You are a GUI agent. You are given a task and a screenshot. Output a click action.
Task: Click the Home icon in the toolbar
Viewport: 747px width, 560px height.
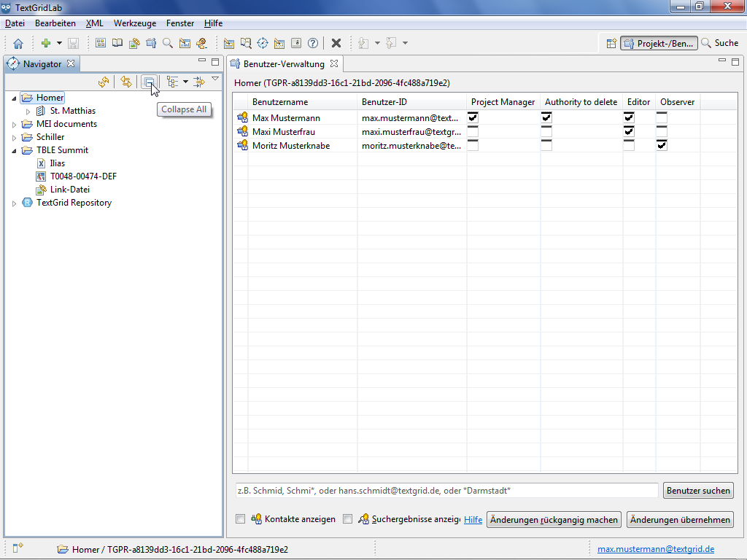pyautogui.click(x=18, y=44)
